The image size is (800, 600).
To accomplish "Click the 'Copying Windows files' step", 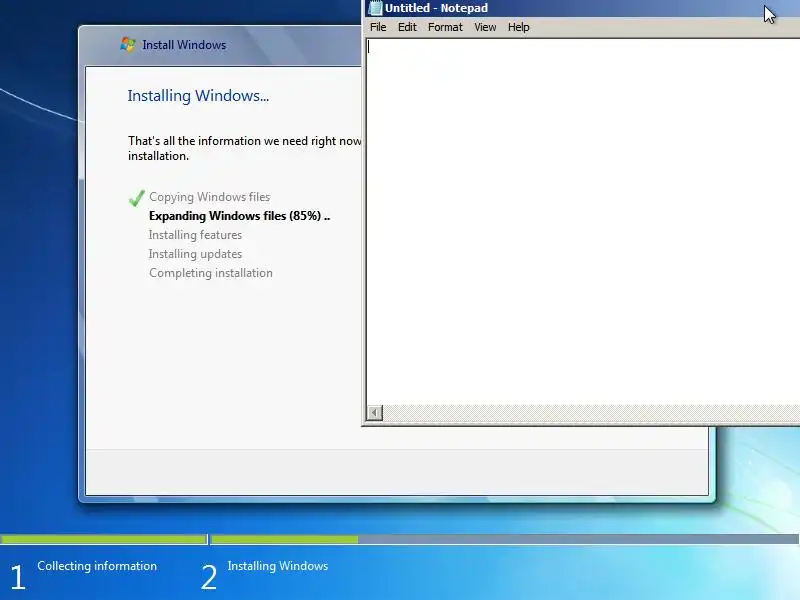I will (x=210, y=197).
